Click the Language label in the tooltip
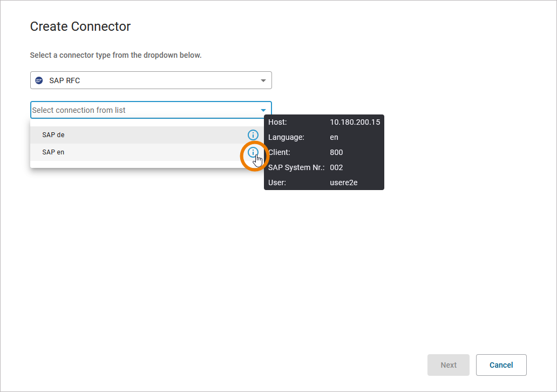 286,137
